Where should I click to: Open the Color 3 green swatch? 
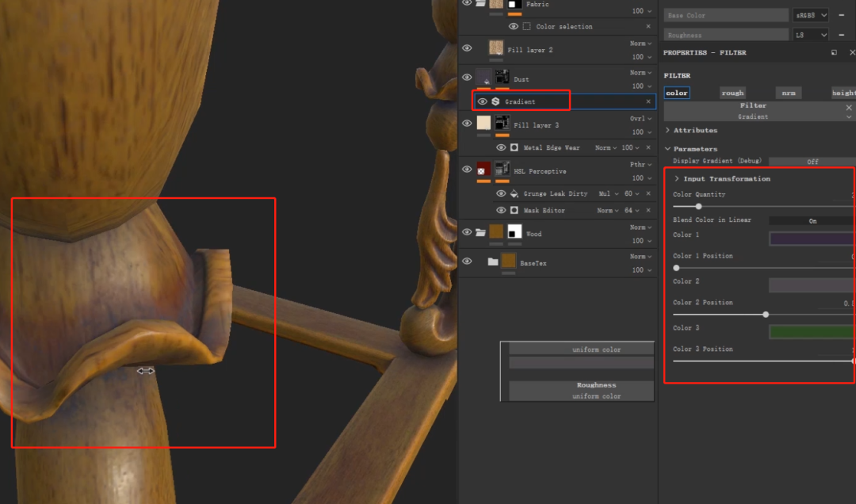812,332
